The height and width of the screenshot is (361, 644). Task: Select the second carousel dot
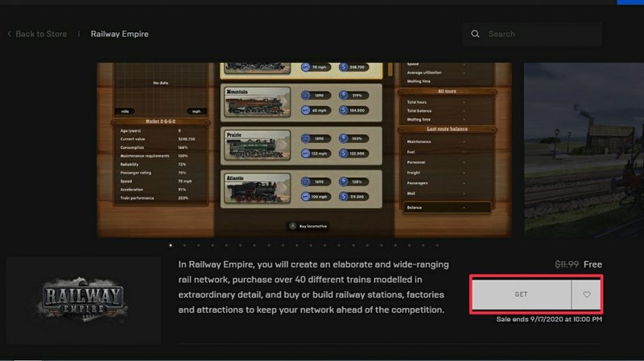[x=184, y=245]
